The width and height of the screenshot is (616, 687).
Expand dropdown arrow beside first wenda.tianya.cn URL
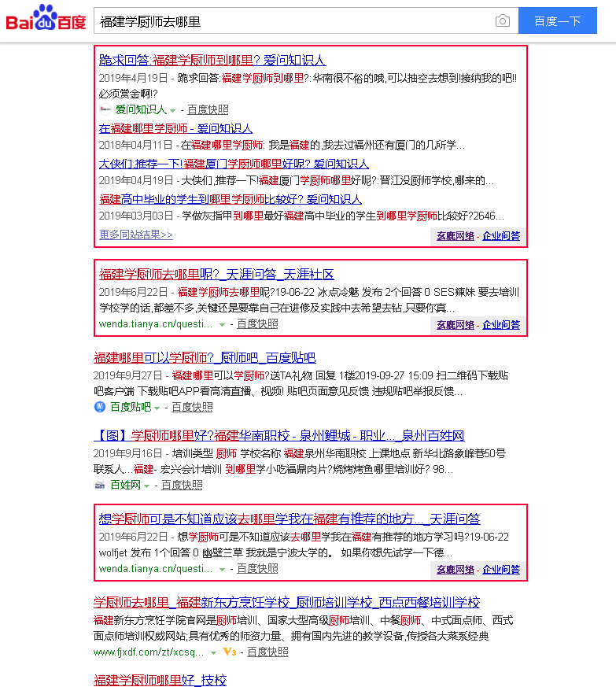[x=222, y=325]
